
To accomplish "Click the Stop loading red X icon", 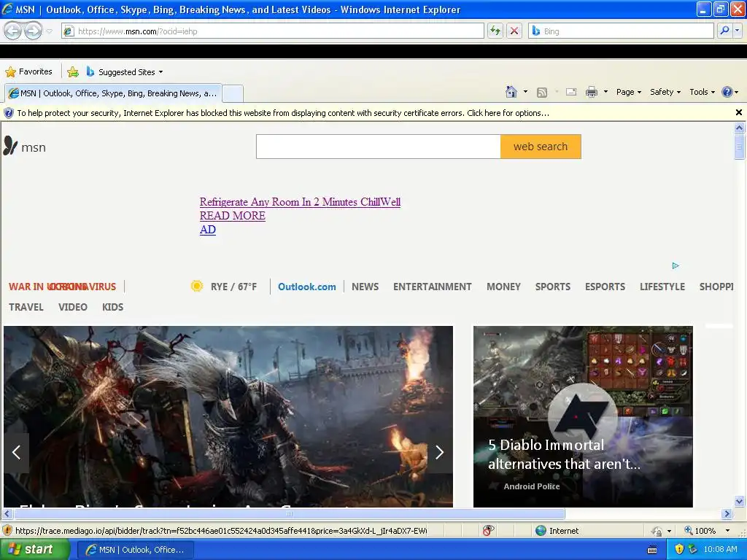I will click(514, 31).
